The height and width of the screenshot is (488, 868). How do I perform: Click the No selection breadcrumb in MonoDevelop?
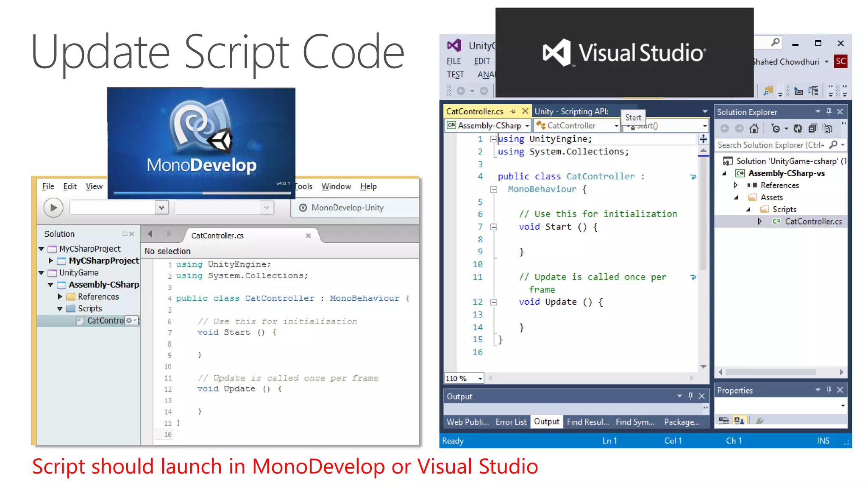tap(167, 251)
